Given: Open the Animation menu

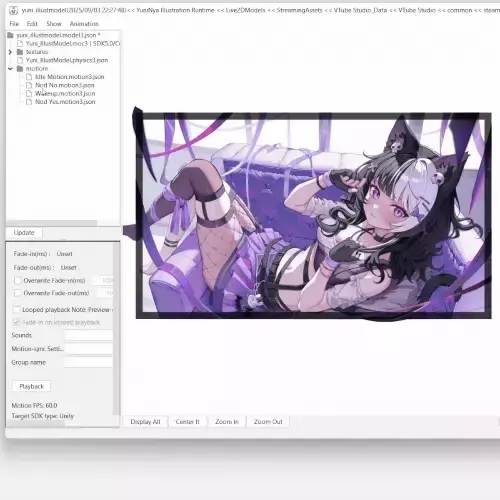Looking at the screenshot, I should point(84,24).
